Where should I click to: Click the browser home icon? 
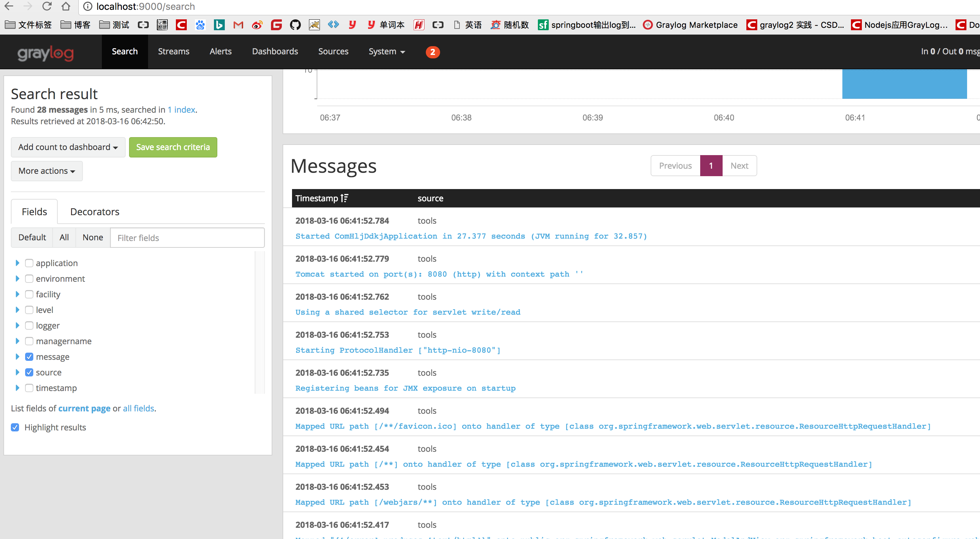[x=66, y=6]
